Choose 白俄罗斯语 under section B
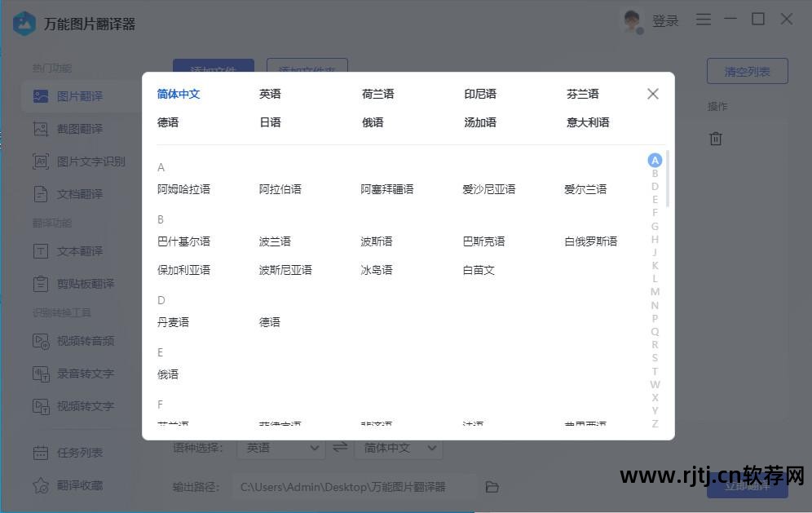 590,241
